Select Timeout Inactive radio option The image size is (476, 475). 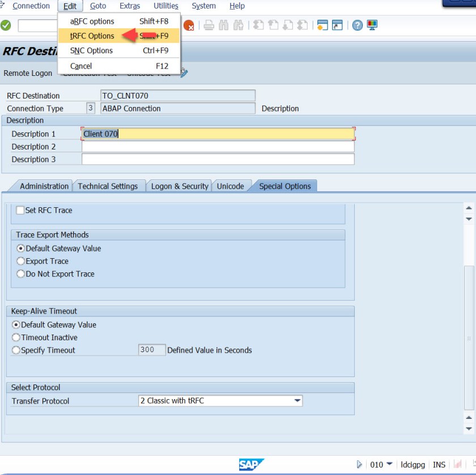click(x=16, y=337)
